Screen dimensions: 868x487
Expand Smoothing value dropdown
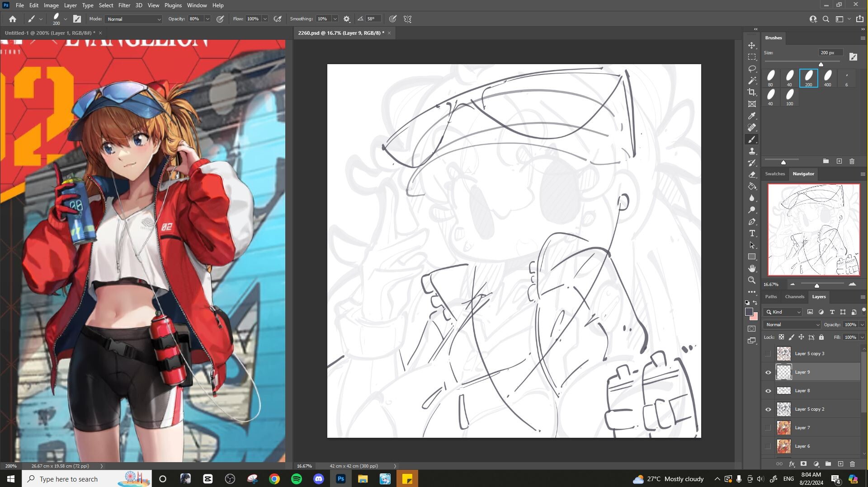click(x=335, y=19)
